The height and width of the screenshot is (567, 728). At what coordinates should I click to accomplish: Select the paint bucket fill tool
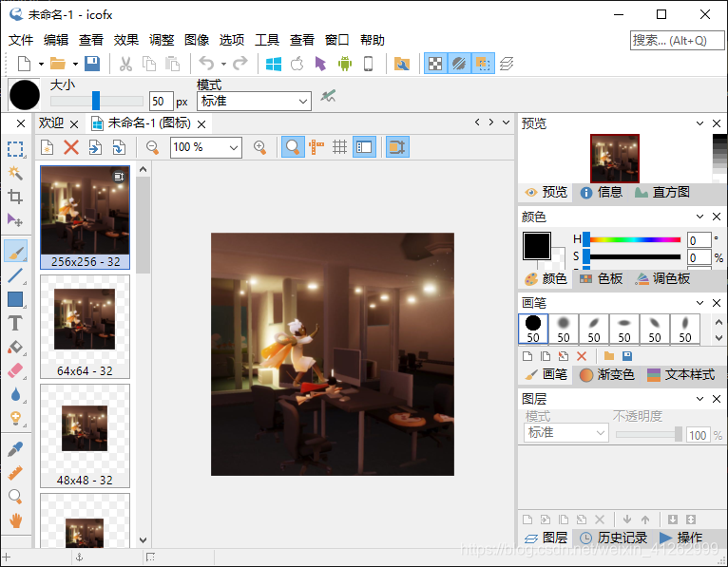point(15,347)
